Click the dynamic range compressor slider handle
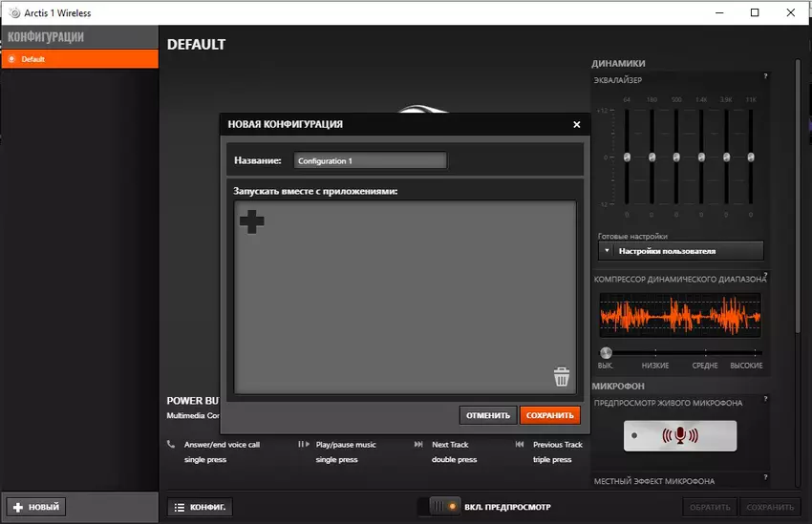 tap(606, 352)
